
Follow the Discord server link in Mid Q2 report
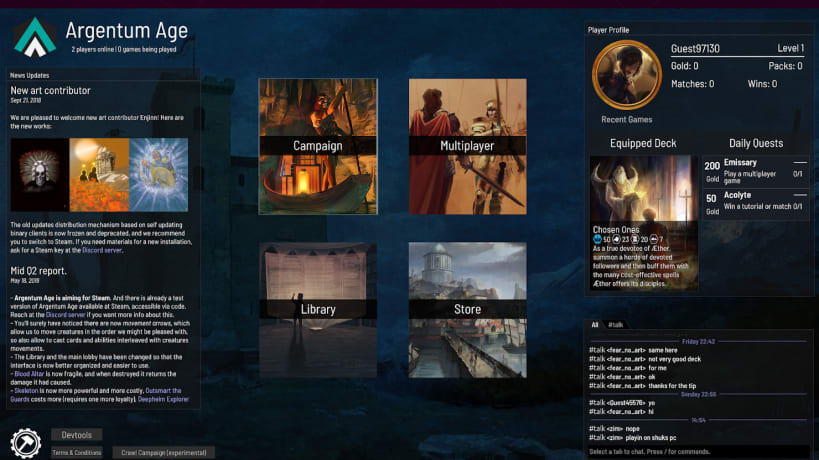(x=65, y=315)
